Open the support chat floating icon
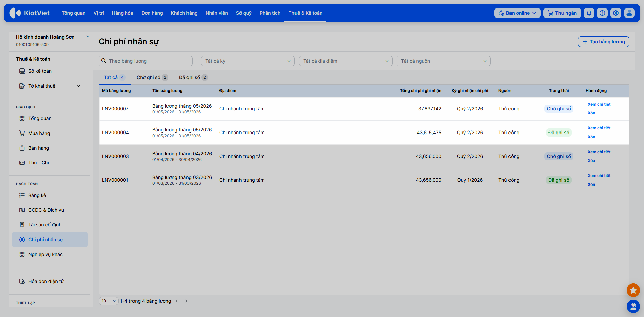 point(633,306)
